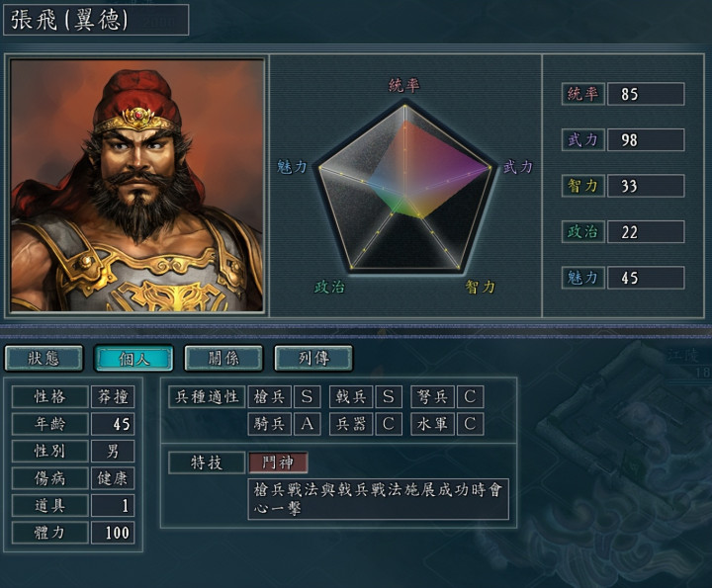Viewport: 712px width, 588px height.
Task: Click the 政治 value box showing 22
Action: pos(646,232)
